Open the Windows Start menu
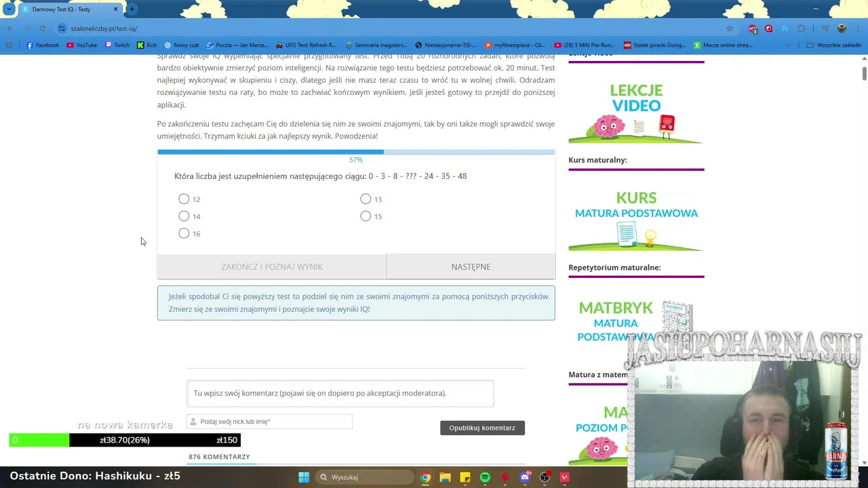The height and width of the screenshot is (488, 868). [x=304, y=477]
